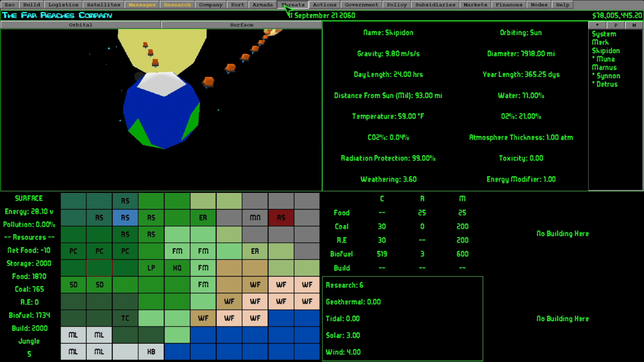Screen dimensions: 644x362
Task: Click the Esc button in the menu bar
Action: 9,4
